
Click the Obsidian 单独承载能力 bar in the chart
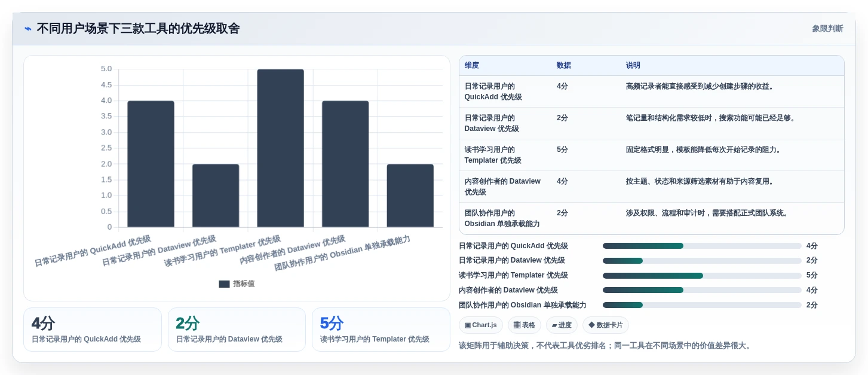410,196
